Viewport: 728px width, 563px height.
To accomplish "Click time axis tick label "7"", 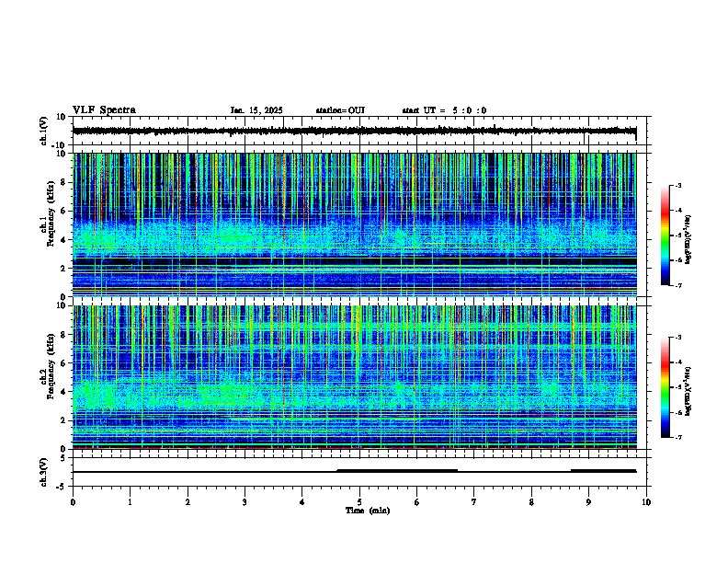I will [x=474, y=502].
